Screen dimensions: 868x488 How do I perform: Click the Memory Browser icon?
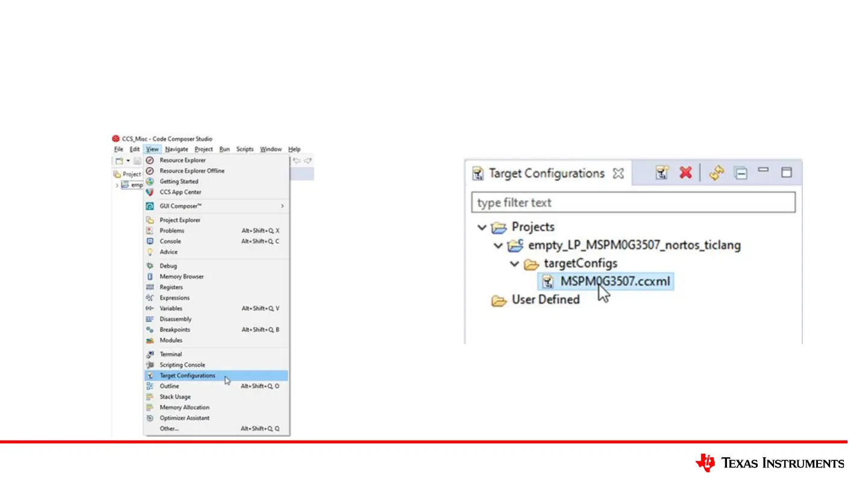150,277
